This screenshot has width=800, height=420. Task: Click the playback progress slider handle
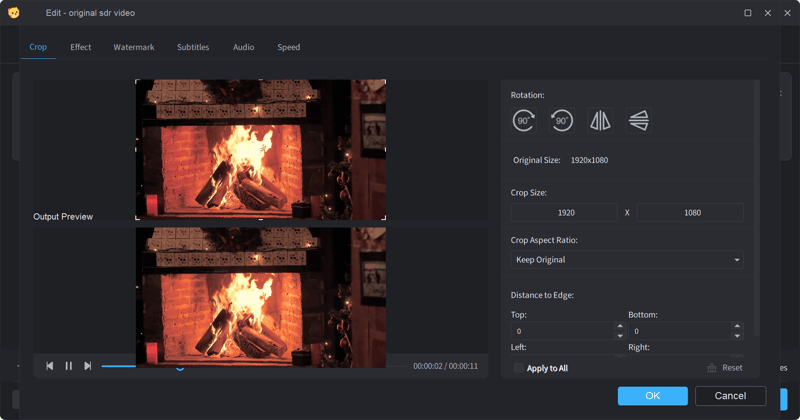tap(180, 367)
